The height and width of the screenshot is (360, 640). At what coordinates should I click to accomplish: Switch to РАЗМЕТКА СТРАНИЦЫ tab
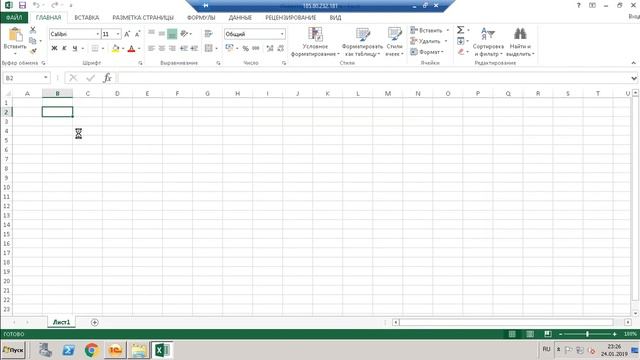pos(143,18)
